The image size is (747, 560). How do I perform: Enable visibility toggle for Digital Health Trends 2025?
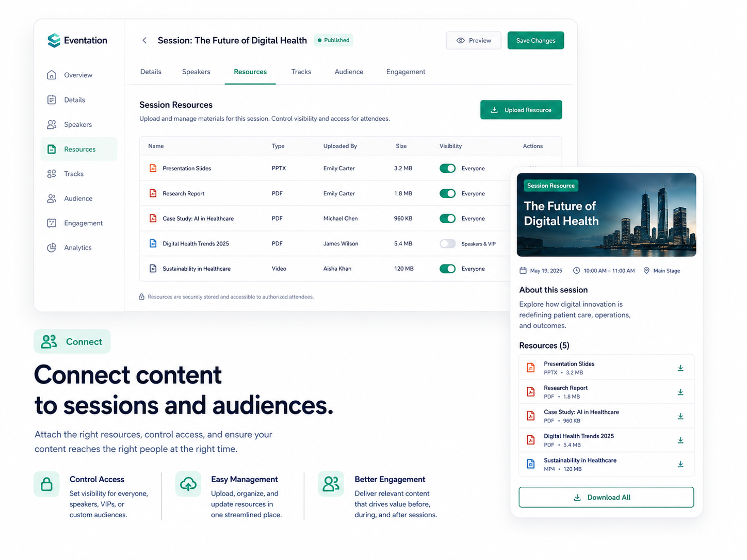click(x=447, y=243)
